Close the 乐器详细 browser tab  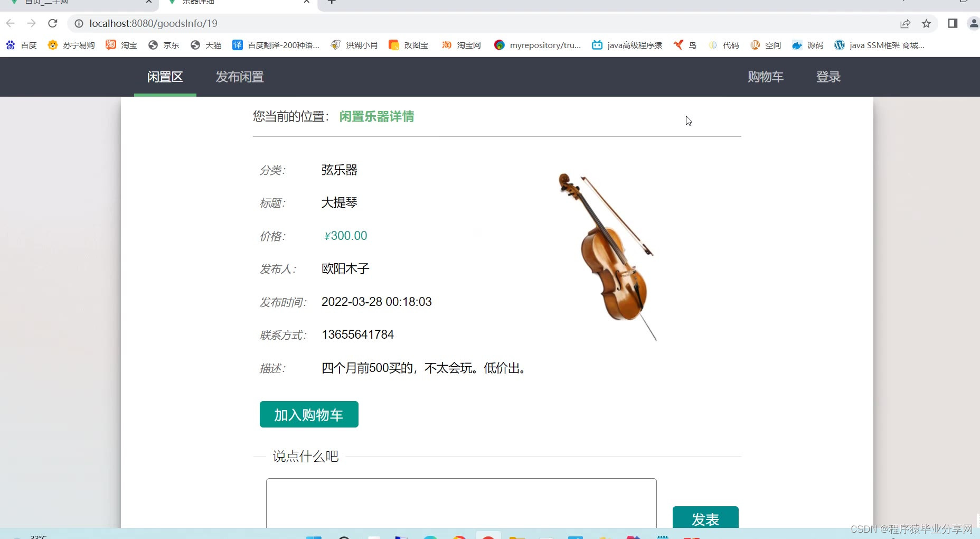point(307,2)
